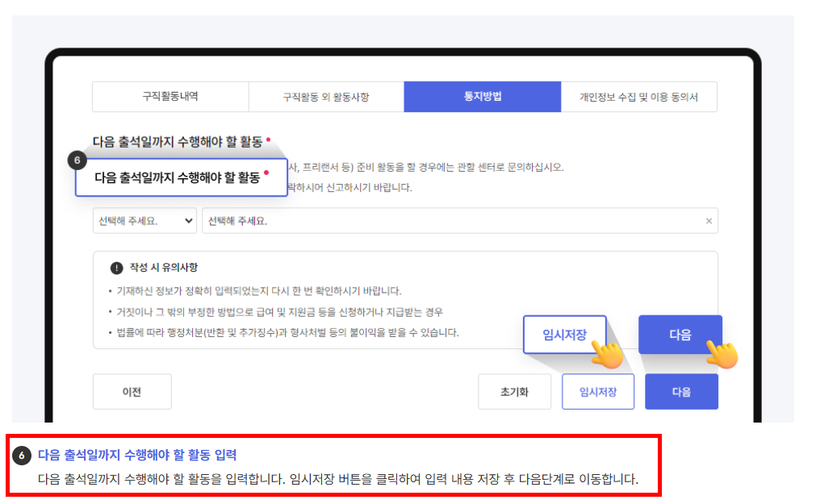Open the 구직활동 외 활동사항 tab
The image size is (816, 504).
[325, 96]
